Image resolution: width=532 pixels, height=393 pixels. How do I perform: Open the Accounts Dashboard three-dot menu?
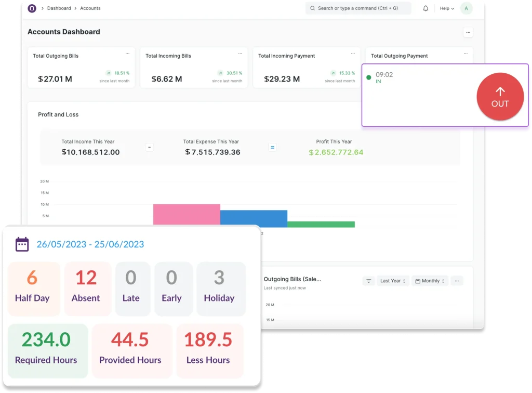click(468, 32)
